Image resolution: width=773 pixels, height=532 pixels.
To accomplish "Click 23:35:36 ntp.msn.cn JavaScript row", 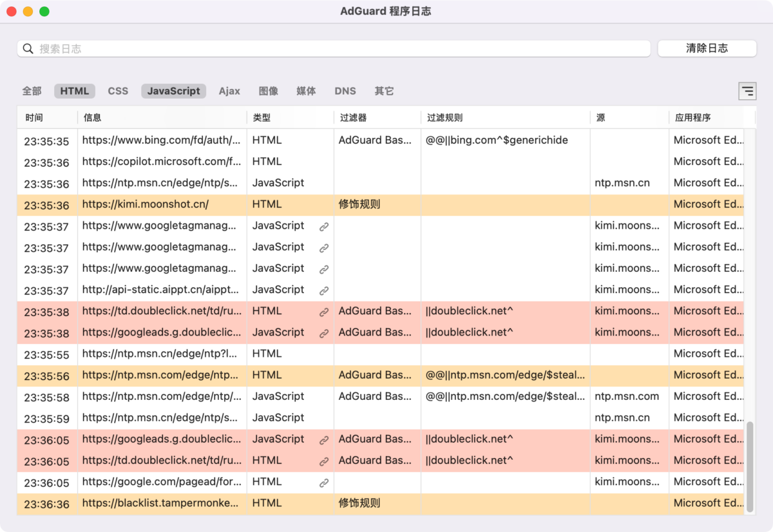I will pos(381,184).
